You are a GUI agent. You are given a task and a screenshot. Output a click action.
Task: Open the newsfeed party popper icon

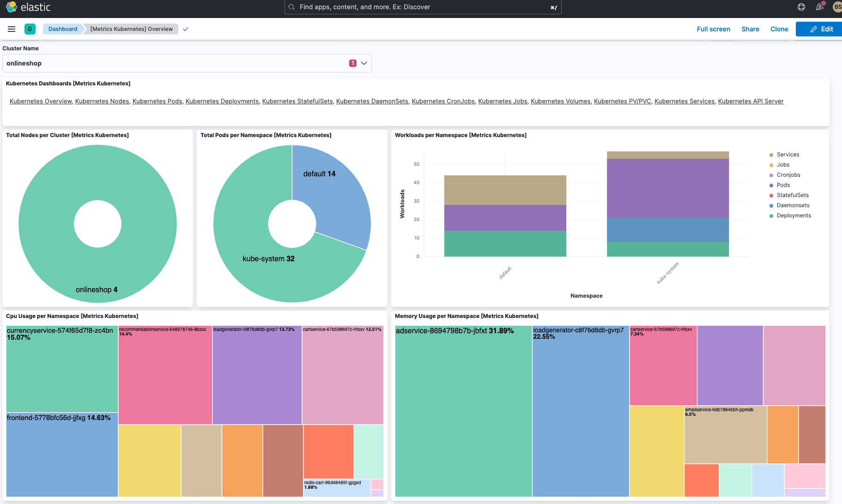coord(820,7)
